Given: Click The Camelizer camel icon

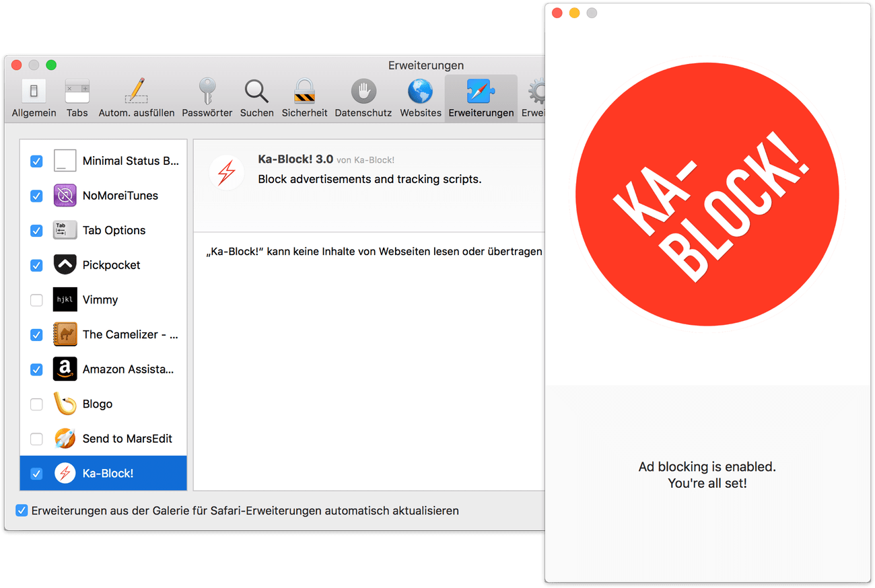Looking at the screenshot, I should pos(65,334).
